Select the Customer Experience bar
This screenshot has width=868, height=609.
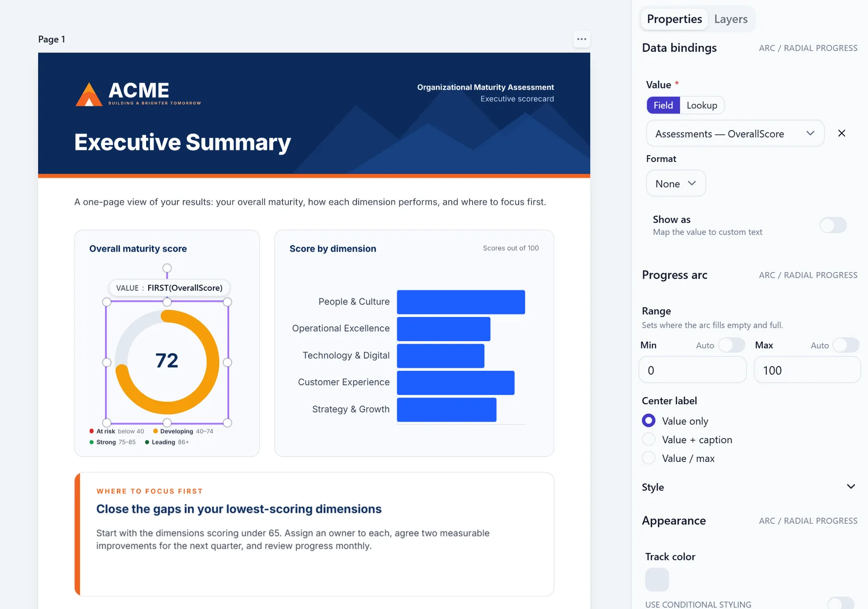coord(456,382)
